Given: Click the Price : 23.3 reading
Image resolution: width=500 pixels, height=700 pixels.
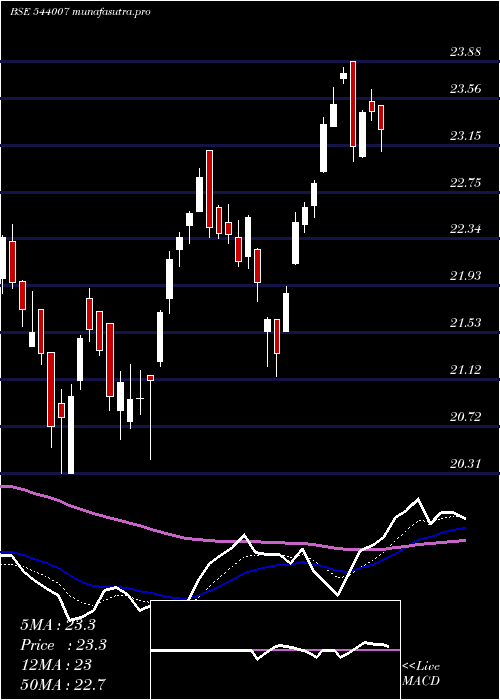Looking at the screenshot, I should [64, 645].
